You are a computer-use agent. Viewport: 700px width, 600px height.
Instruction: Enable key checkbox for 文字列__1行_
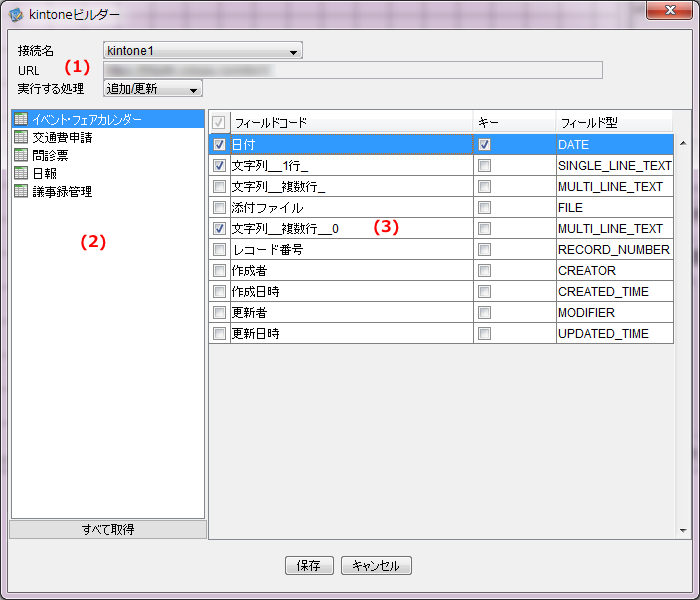(x=484, y=165)
